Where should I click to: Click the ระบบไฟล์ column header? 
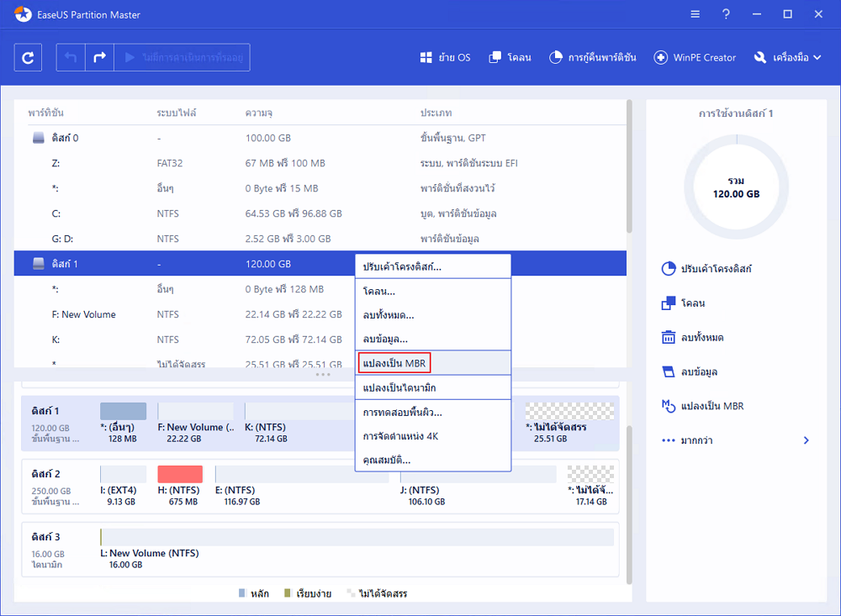click(177, 113)
